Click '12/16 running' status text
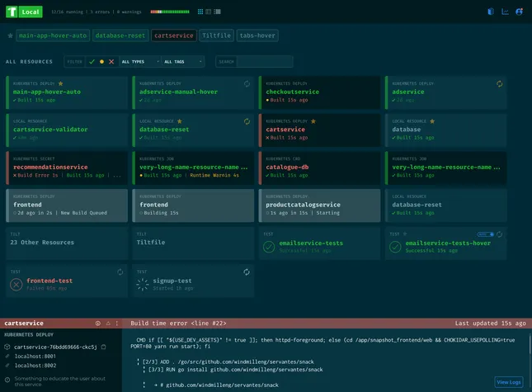The image size is (532, 392). point(67,12)
